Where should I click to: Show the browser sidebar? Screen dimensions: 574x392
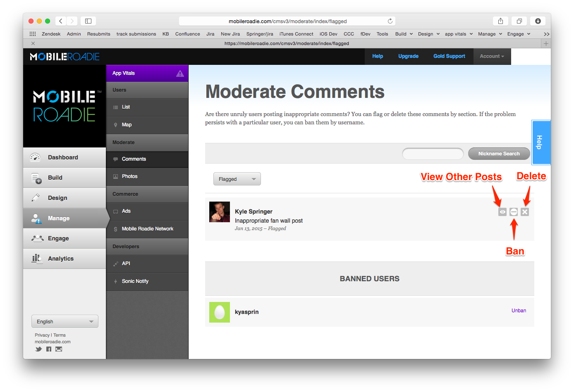click(88, 21)
